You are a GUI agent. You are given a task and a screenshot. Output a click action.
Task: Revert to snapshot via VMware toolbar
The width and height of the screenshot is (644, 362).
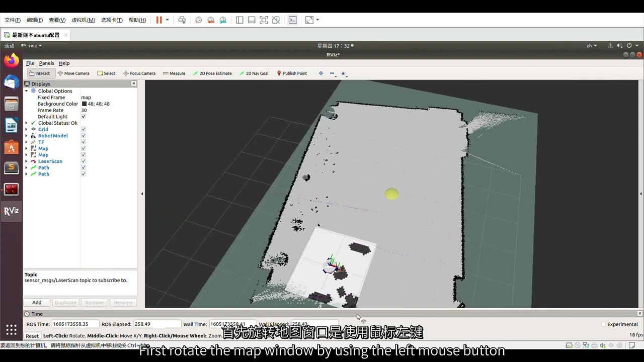pyautogui.click(x=211, y=20)
